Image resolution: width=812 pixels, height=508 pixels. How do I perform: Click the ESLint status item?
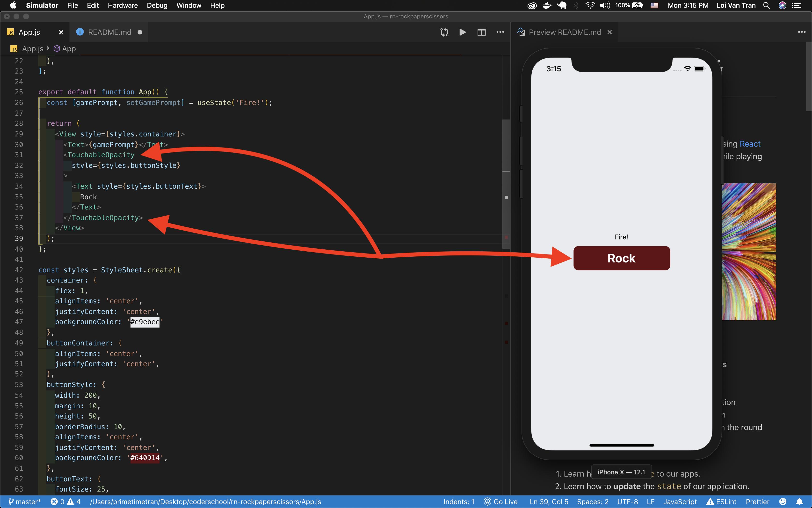[721, 502]
